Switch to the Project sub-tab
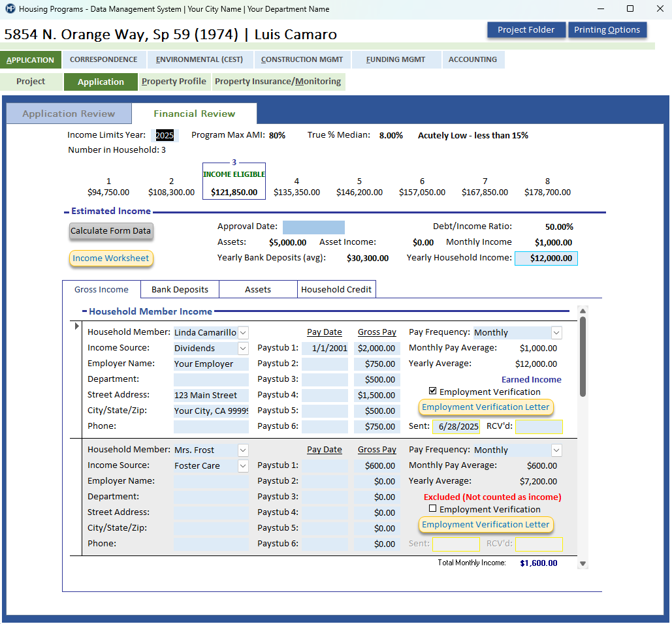This screenshot has width=672, height=624. [x=31, y=82]
